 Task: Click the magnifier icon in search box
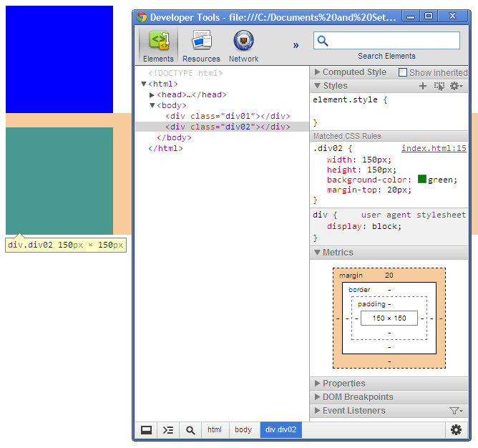pos(323,41)
